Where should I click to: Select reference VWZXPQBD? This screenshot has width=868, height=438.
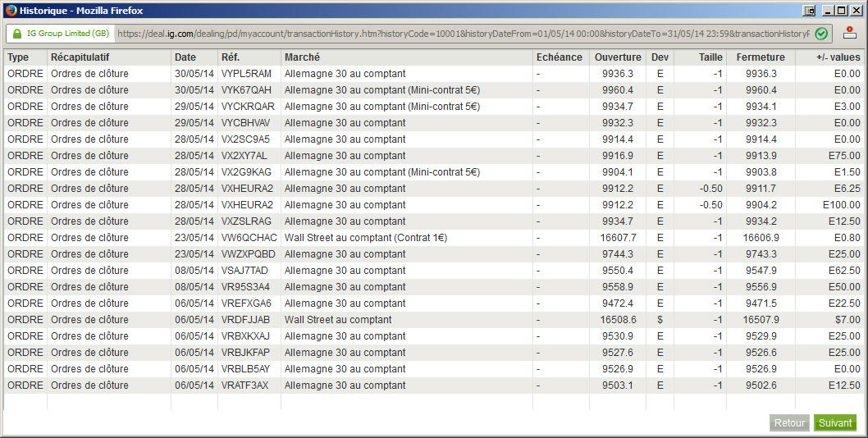pos(249,254)
